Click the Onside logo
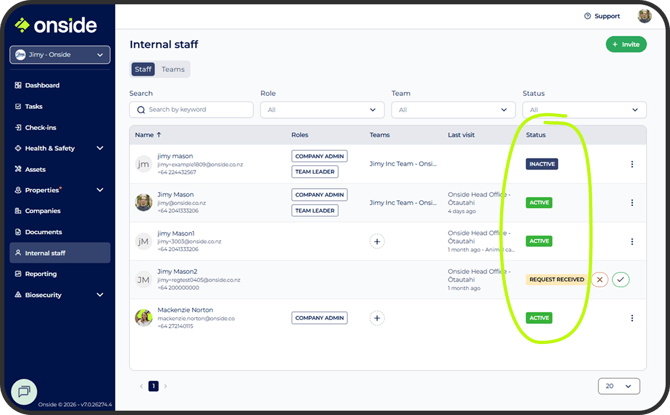 click(56, 25)
